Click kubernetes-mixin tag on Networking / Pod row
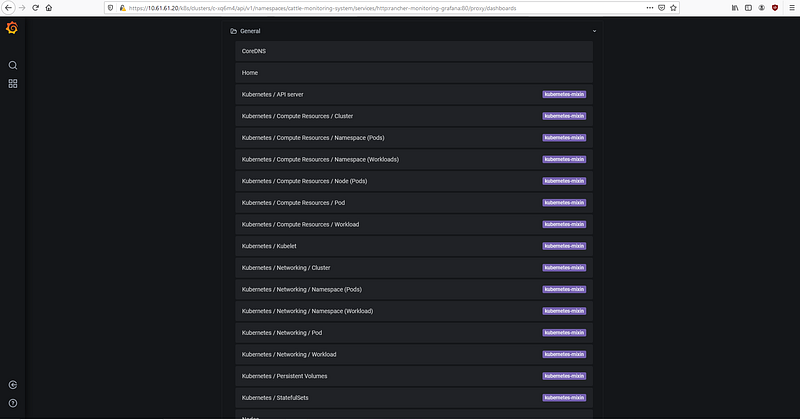Viewport: 800px width, 420px height. [x=564, y=333]
